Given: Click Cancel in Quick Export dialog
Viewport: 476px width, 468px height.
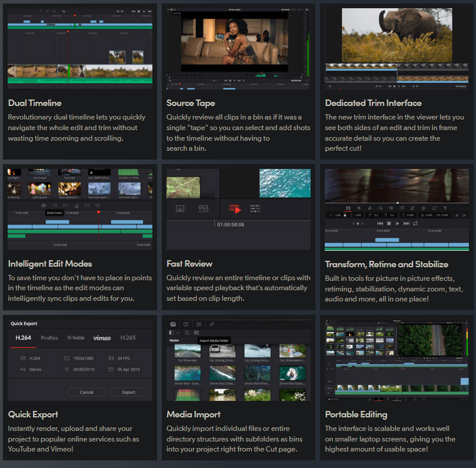Looking at the screenshot, I should pos(86,392).
